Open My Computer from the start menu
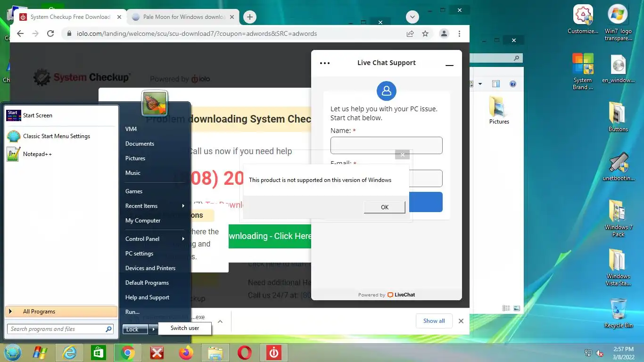Image resolution: width=644 pixels, height=362 pixels. point(143,221)
